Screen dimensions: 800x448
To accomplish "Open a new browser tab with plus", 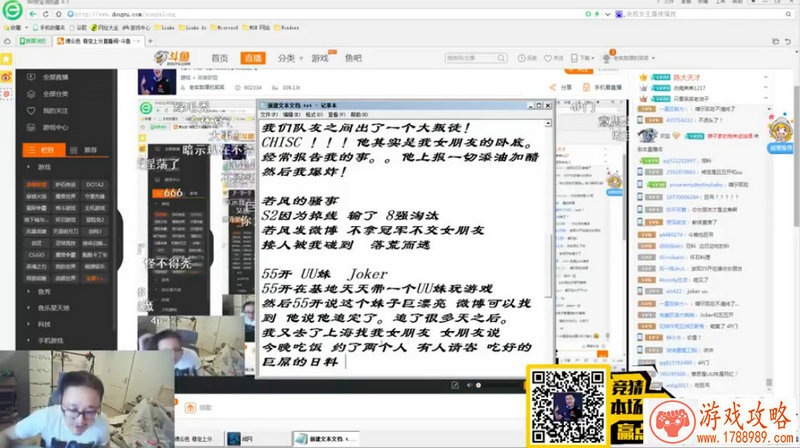I will click(150, 41).
